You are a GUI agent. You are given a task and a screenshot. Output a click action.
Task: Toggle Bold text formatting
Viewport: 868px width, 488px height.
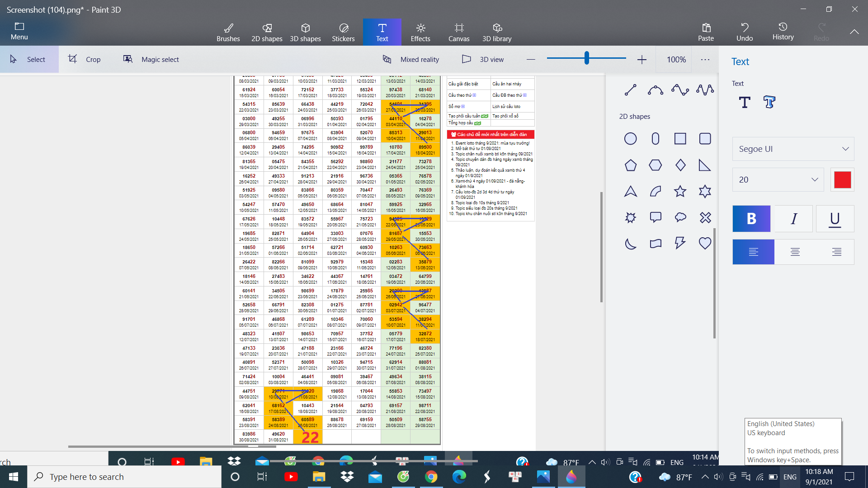[751, 219]
